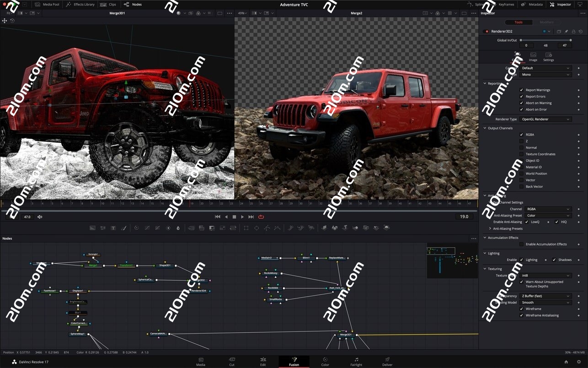Open the Camera dropdown set to Default
588x368 pixels.
tap(546, 68)
